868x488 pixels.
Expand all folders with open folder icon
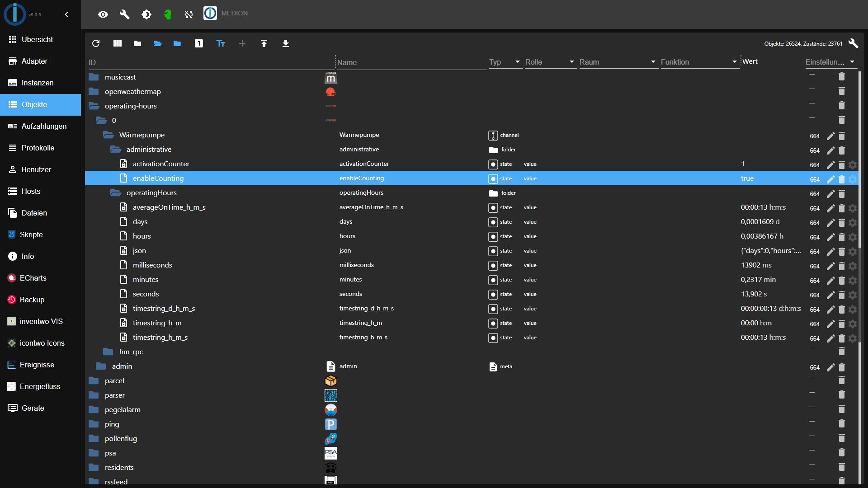point(157,43)
